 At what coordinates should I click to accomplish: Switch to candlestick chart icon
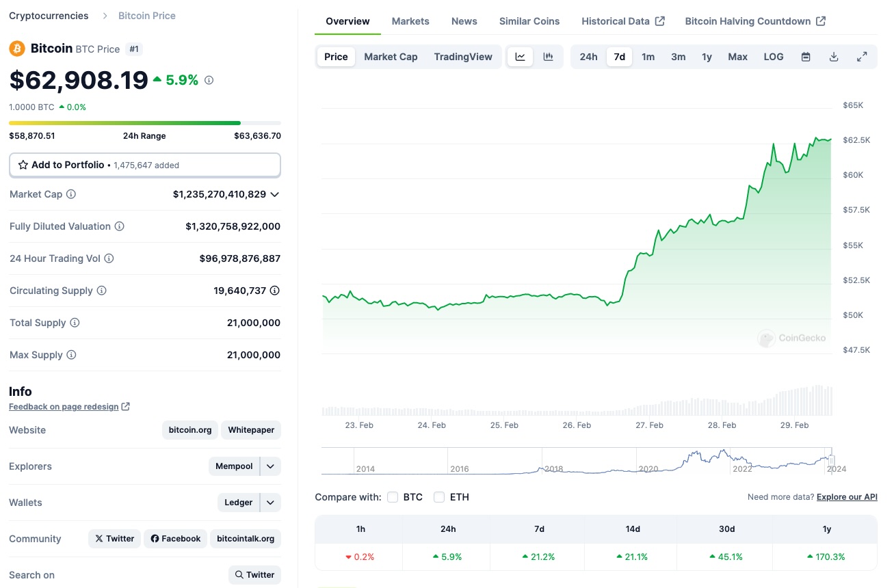pyautogui.click(x=548, y=57)
